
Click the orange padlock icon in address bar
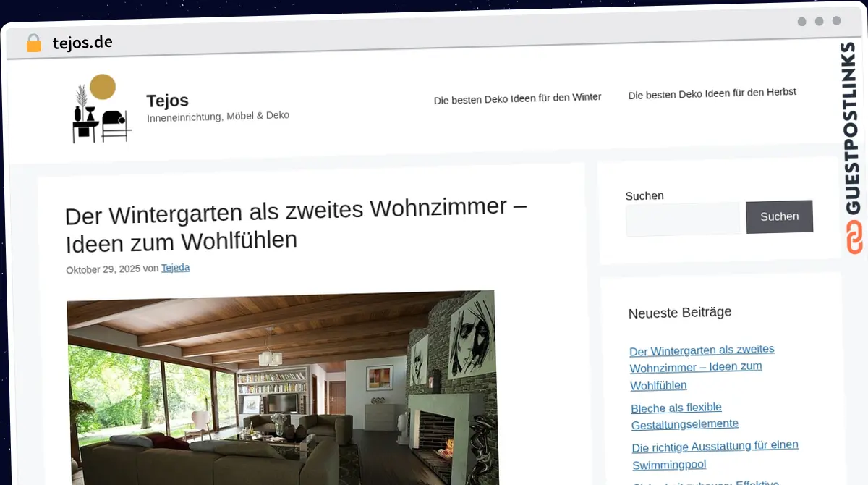tap(33, 43)
